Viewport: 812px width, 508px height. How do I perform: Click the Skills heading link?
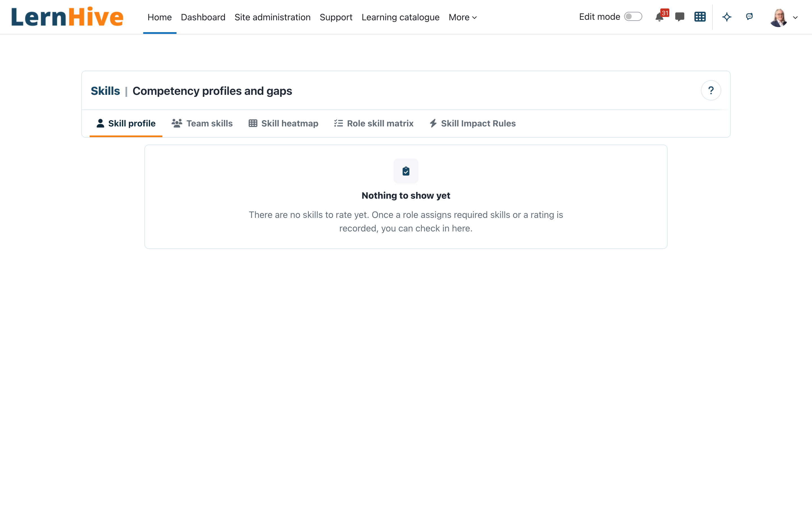[x=105, y=91]
